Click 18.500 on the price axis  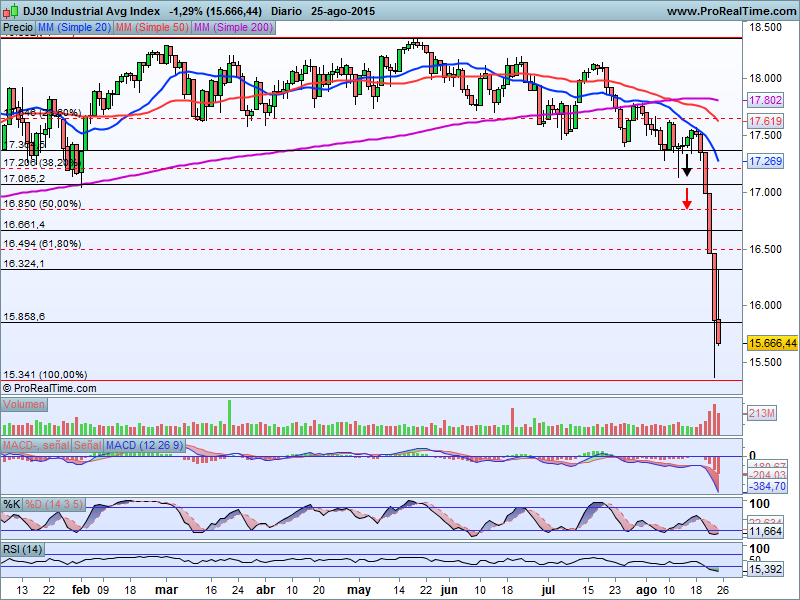point(765,27)
